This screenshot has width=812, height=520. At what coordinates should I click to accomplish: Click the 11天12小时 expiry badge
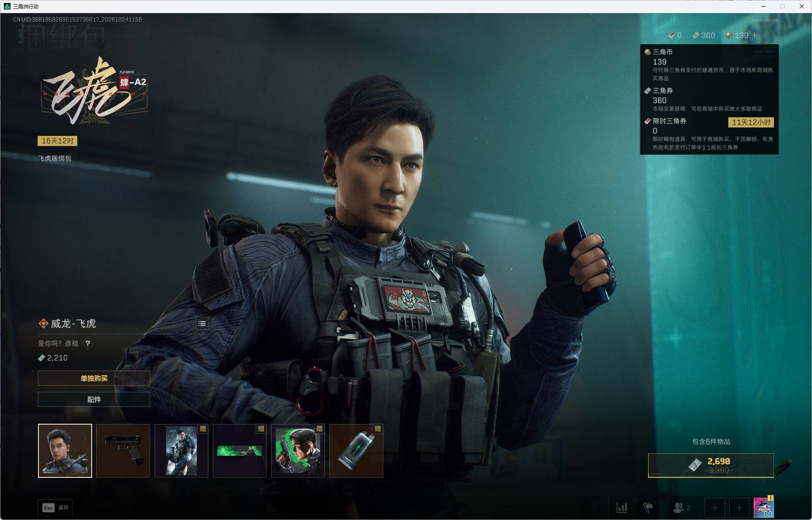[x=751, y=122]
